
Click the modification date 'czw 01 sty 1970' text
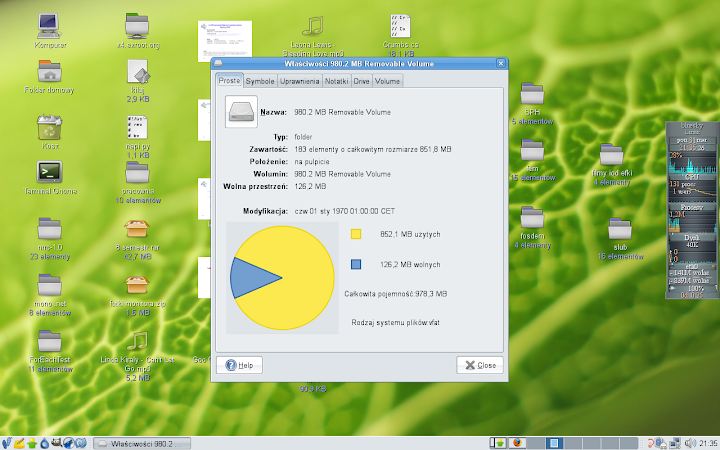pyautogui.click(x=344, y=211)
